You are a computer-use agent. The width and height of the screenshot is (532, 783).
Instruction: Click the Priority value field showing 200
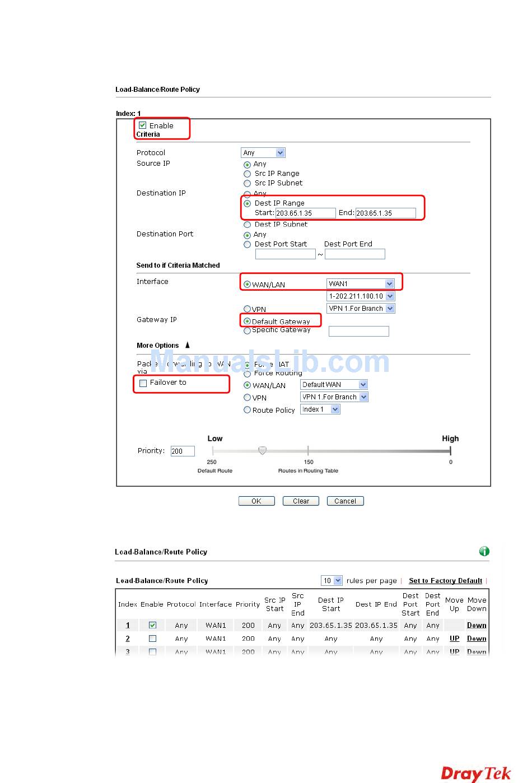pos(182,451)
